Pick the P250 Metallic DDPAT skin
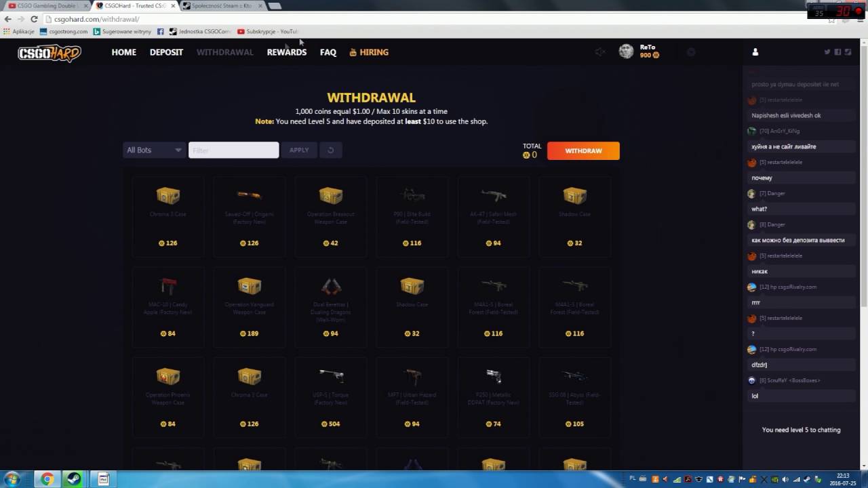 [494, 397]
